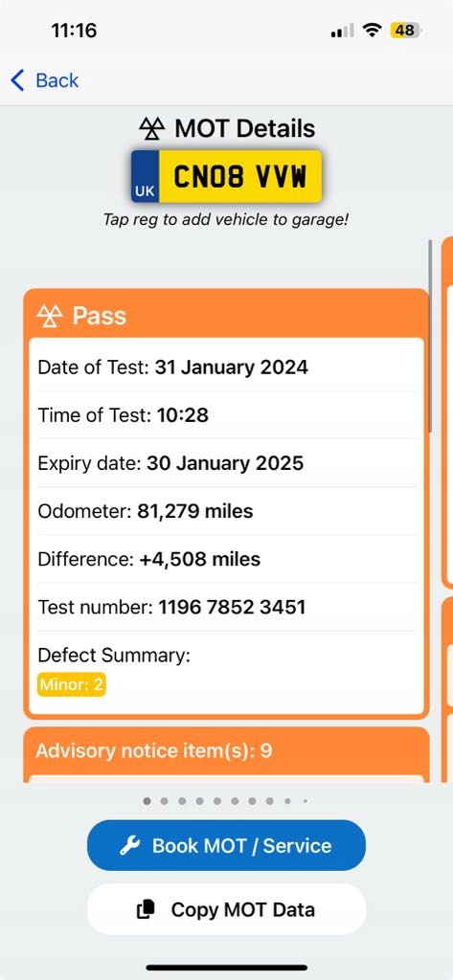
Task: Tap the copy documents icon
Action: tap(146, 909)
